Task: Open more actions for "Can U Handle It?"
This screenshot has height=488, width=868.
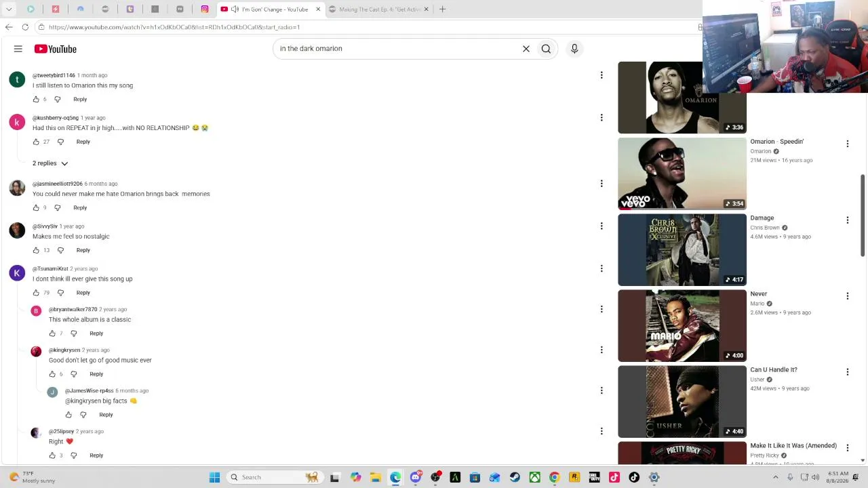Action: (x=847, y=371)
